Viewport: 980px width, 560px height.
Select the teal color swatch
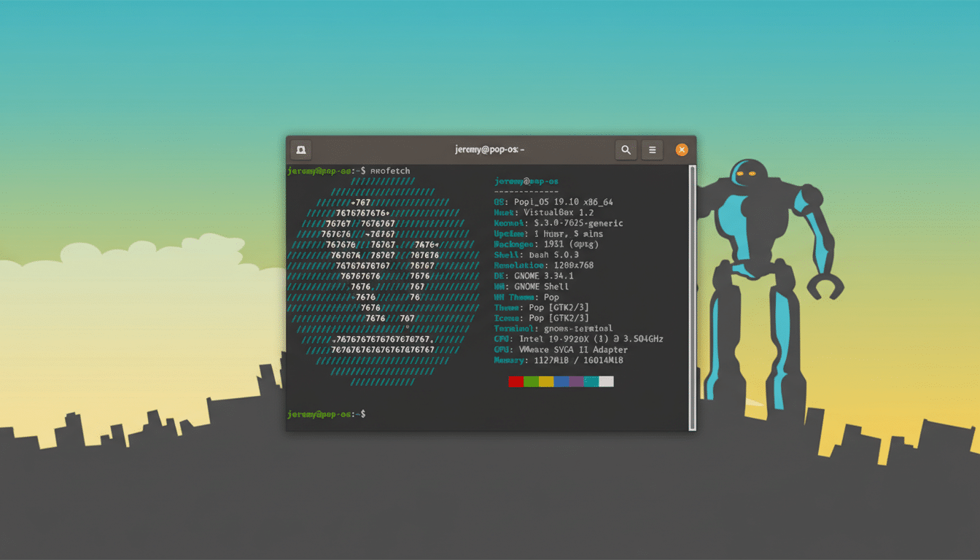coord(590,381)
